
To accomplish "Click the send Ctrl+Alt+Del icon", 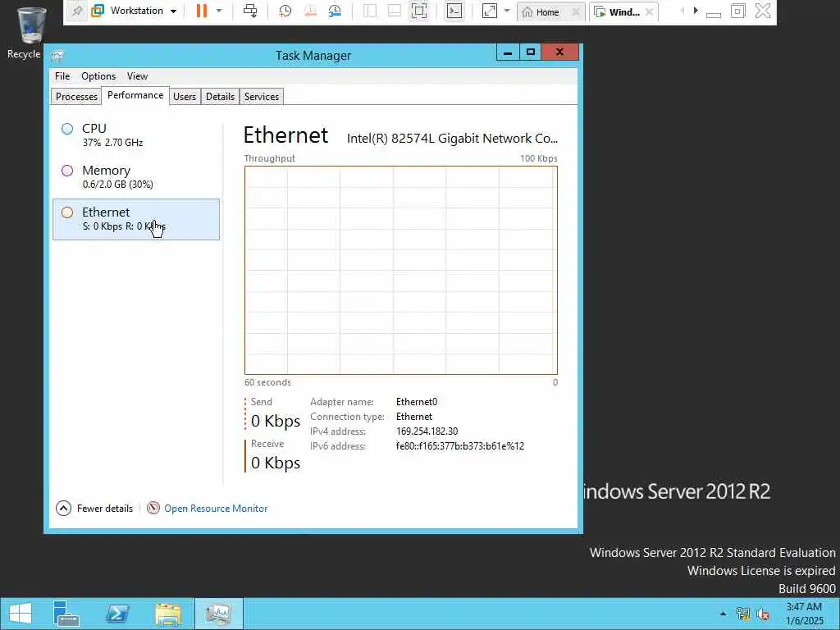I will pyautogui.click(x=250, y=11).
